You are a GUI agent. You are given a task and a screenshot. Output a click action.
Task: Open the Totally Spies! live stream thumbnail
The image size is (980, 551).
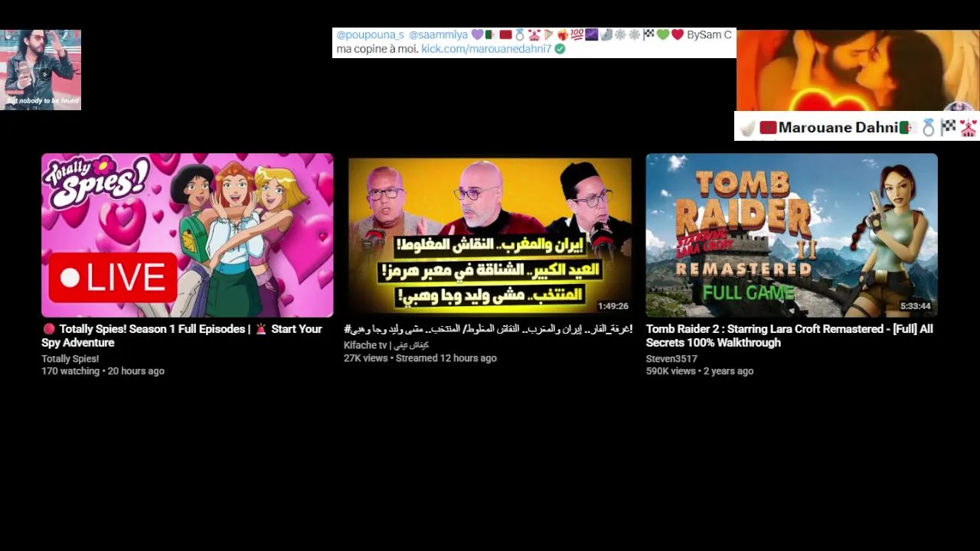point(188,235)
